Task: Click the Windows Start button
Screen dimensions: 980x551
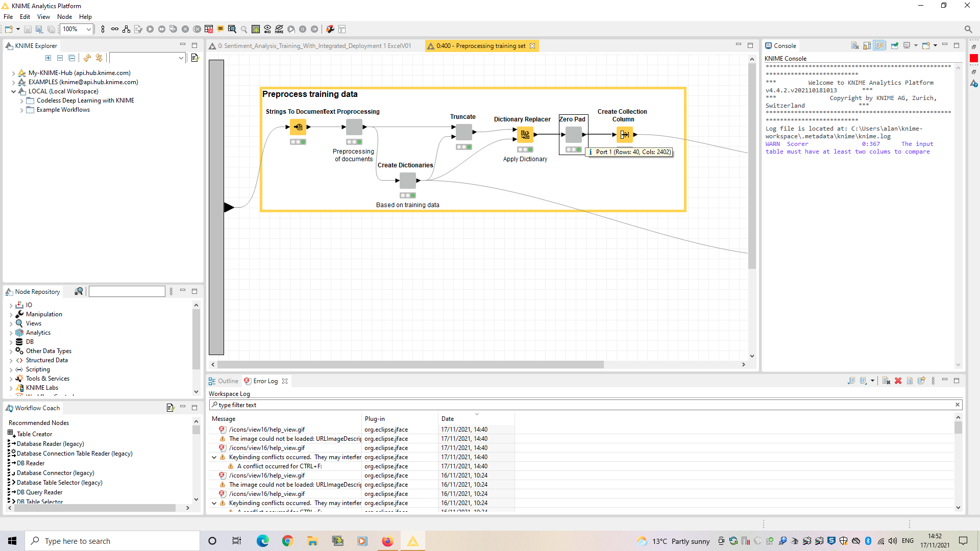Action: pos(12,541)
